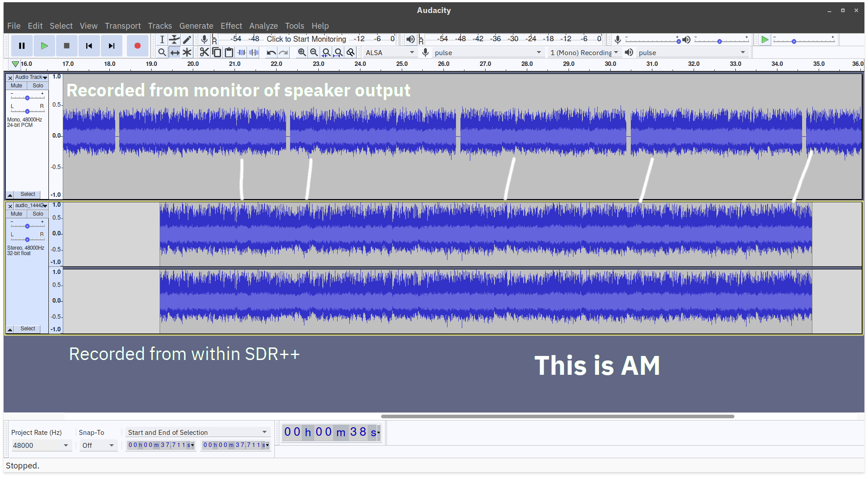This screenshot has height=477, width=868.
Task: Open the Effect menu
Action: [231, 26]
